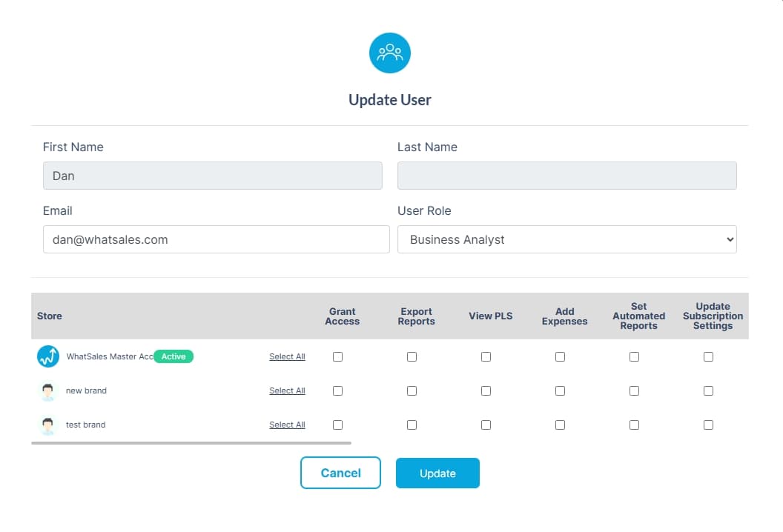The height and width of the screenshot is (532, 783).
Task: Open the User Role dropdown
Action: (x=566, y=239)
